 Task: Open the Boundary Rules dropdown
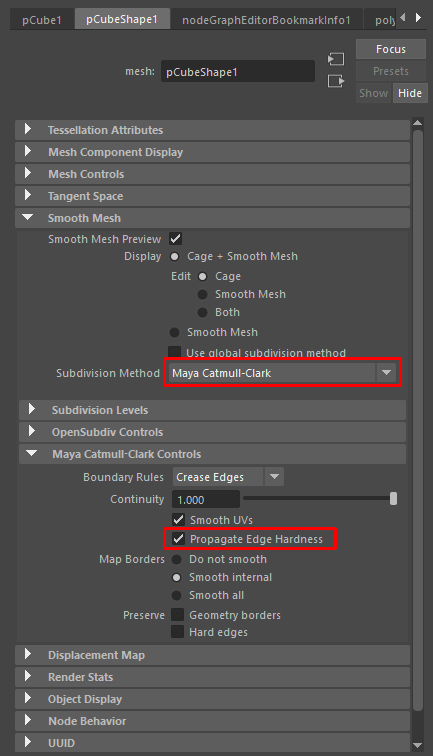click(x=228, y=477)
